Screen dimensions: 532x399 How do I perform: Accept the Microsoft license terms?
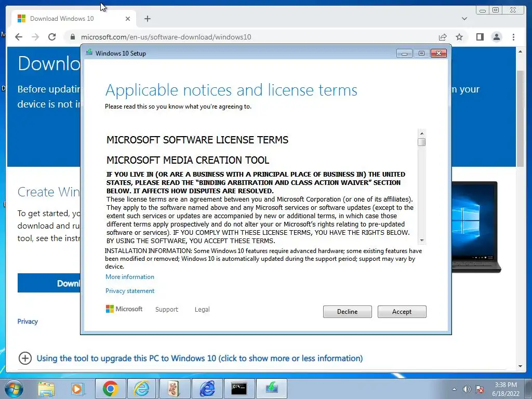[x=402, y=312]
